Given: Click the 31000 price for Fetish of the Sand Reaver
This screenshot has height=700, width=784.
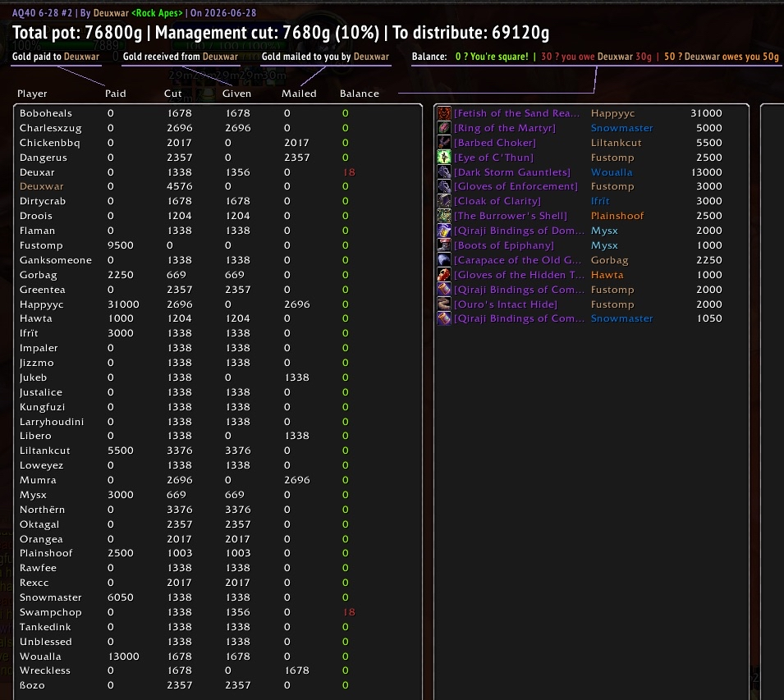Looking at the screenshot, I should tap(706, 113).
